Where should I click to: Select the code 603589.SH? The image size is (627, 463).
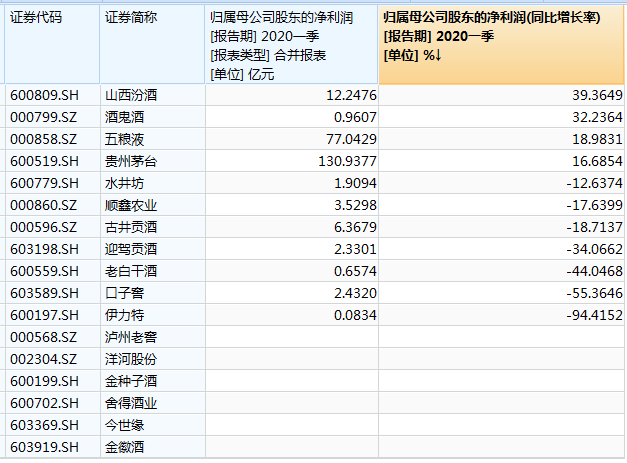coord(44,293)
